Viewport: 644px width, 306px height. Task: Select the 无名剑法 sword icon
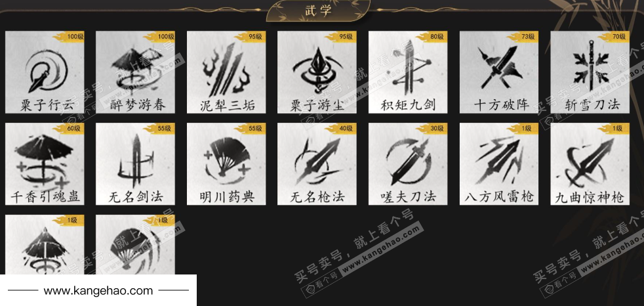(x=136, y=164)
